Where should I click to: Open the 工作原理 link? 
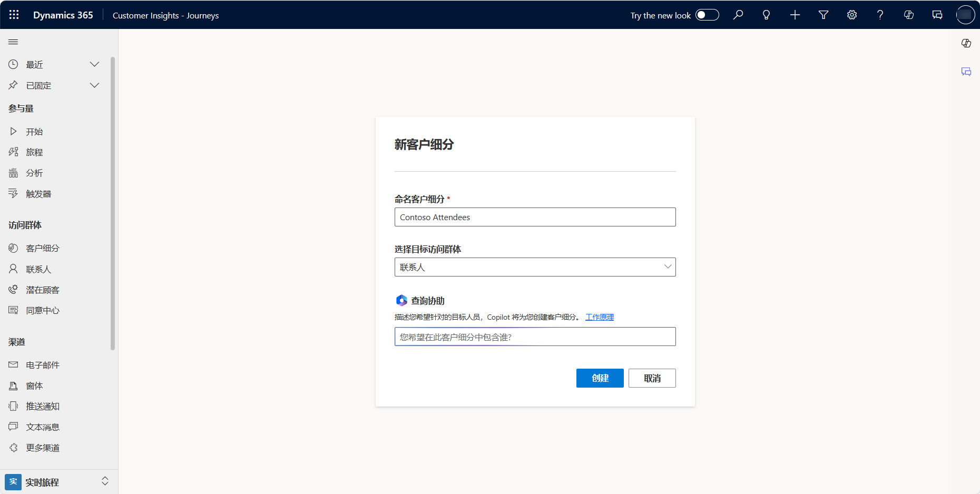600,317
